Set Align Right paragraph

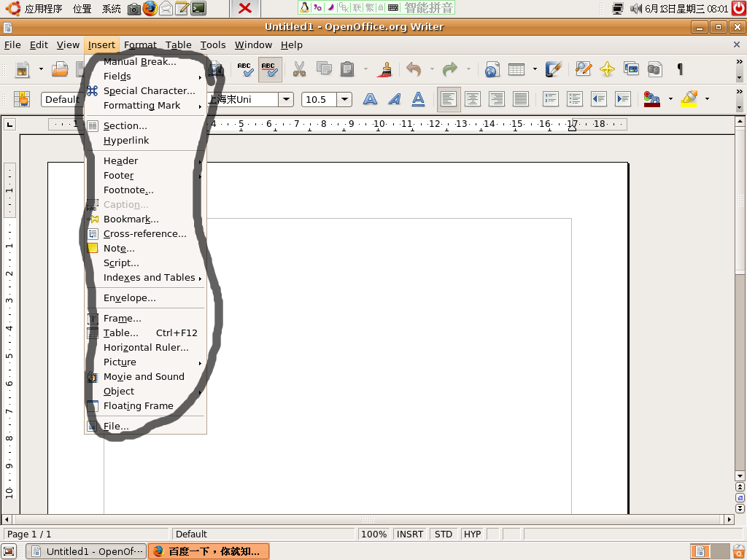coord(497,99)
